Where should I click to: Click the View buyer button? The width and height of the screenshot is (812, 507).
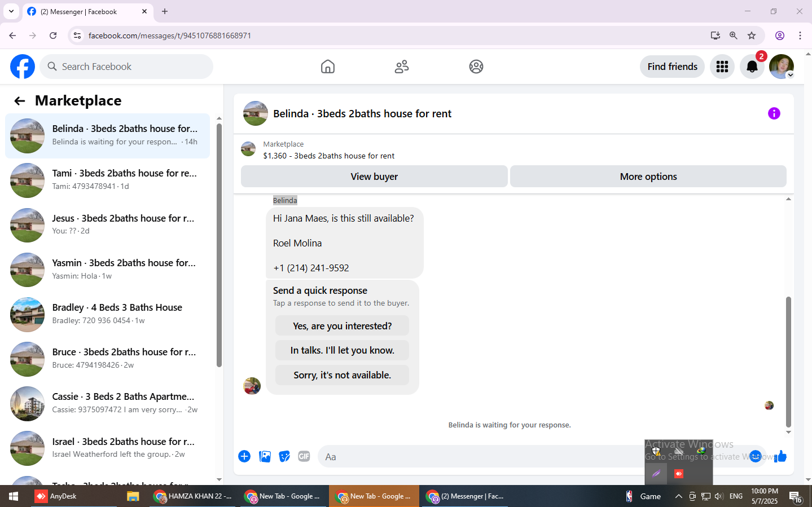point(374,177)
